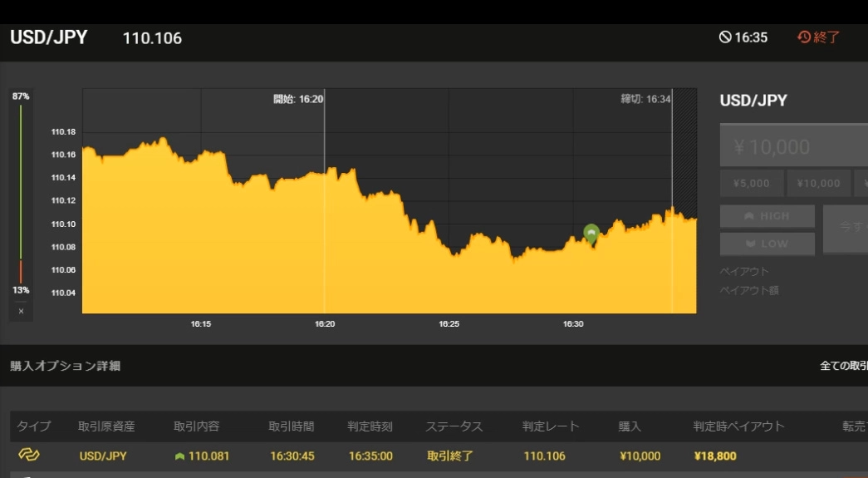The height and width of the screenshot is (478, 868).
Task: Click the タイプ column header
Action: [34, 426]
